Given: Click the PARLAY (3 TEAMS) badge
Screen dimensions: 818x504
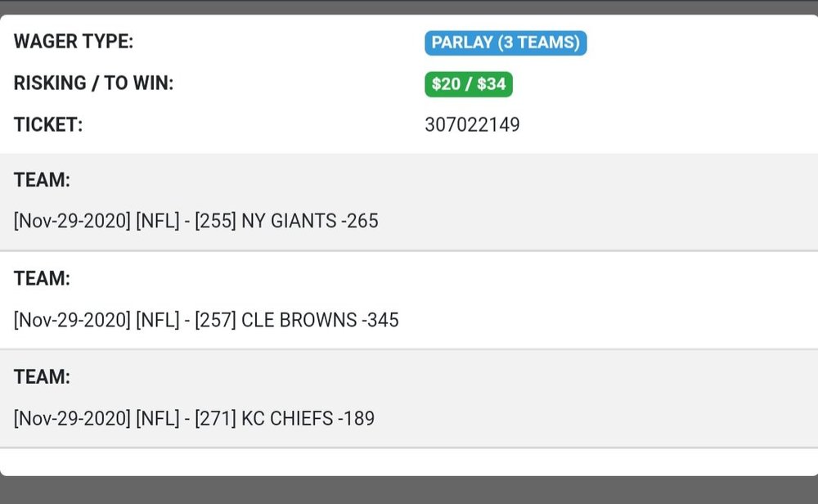Looking at the screenshot, I should [x=506, y=43].
